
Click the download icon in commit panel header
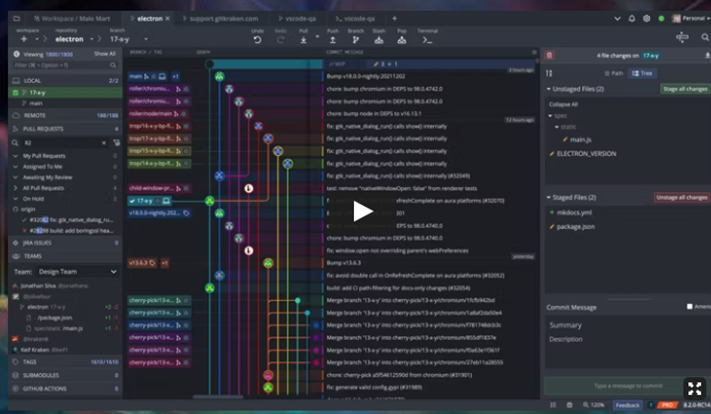707,55
